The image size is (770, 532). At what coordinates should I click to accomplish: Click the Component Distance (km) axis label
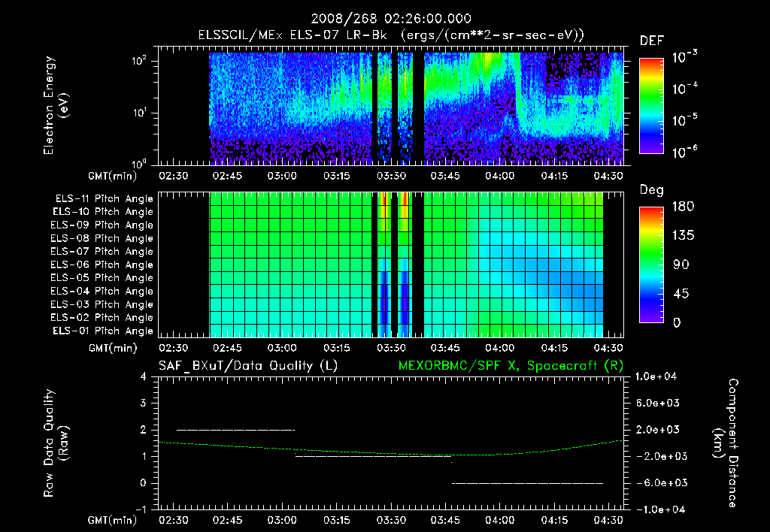(x=726, y=443)
